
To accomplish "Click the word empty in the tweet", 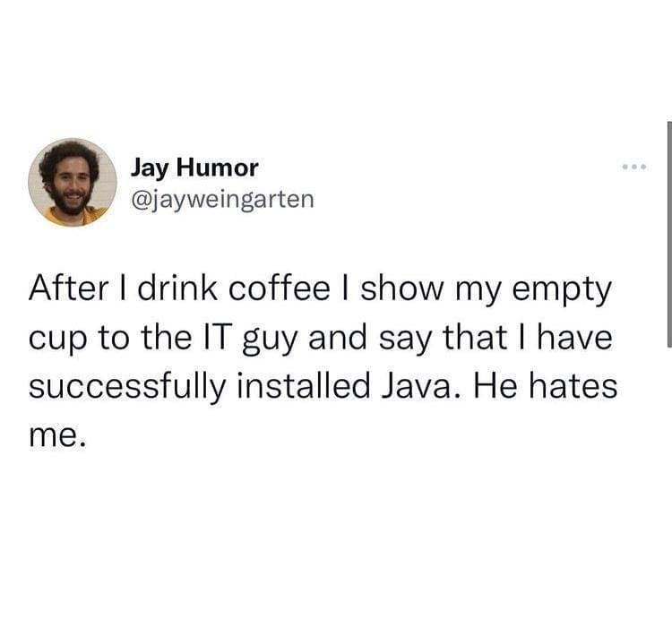I will coord(562,291).
